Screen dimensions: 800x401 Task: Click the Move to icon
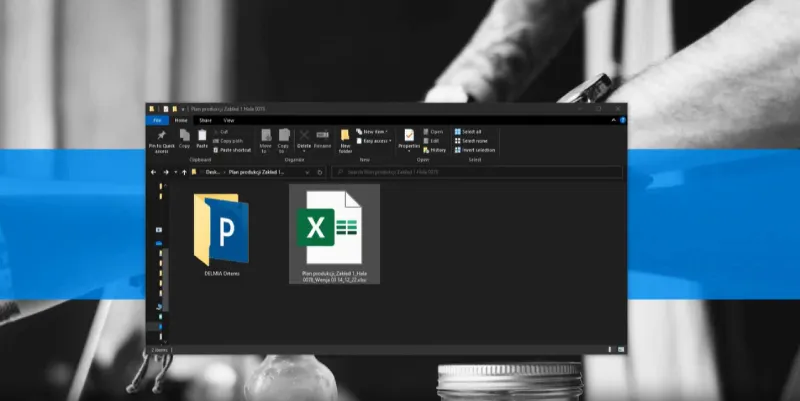coord(266,135)
